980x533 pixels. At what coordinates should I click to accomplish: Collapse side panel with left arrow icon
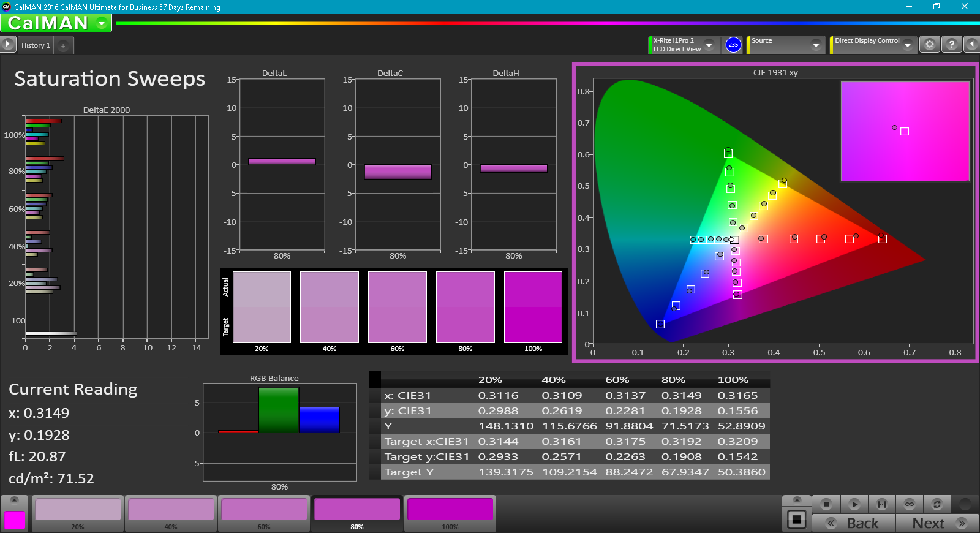(x=971, y=45)
